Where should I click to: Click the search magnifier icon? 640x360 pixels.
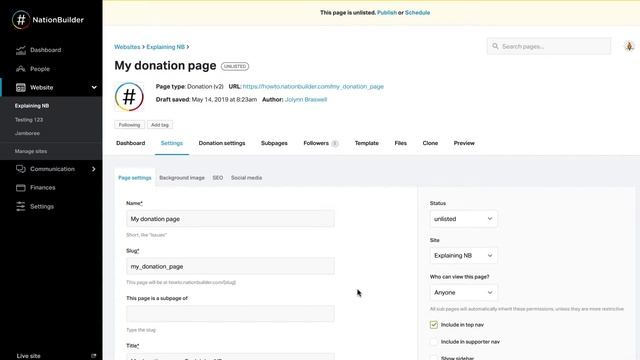(495, 47)
